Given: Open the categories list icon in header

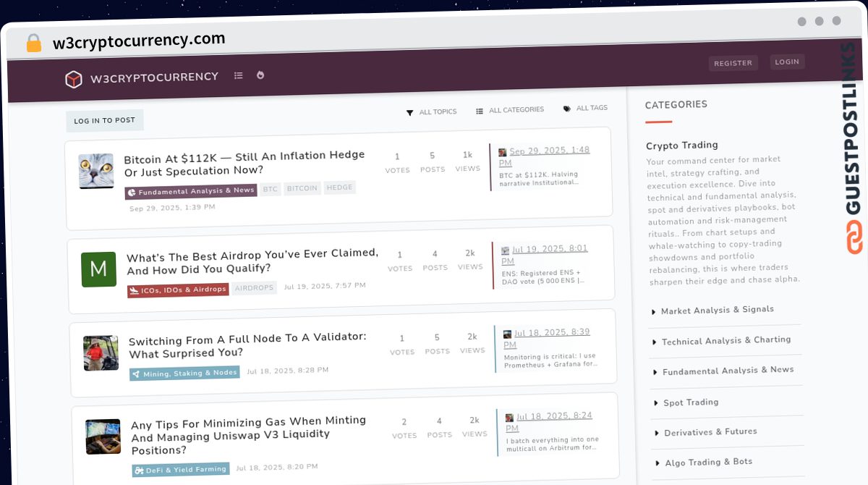Looking at the screenshot, I should 239,75.
